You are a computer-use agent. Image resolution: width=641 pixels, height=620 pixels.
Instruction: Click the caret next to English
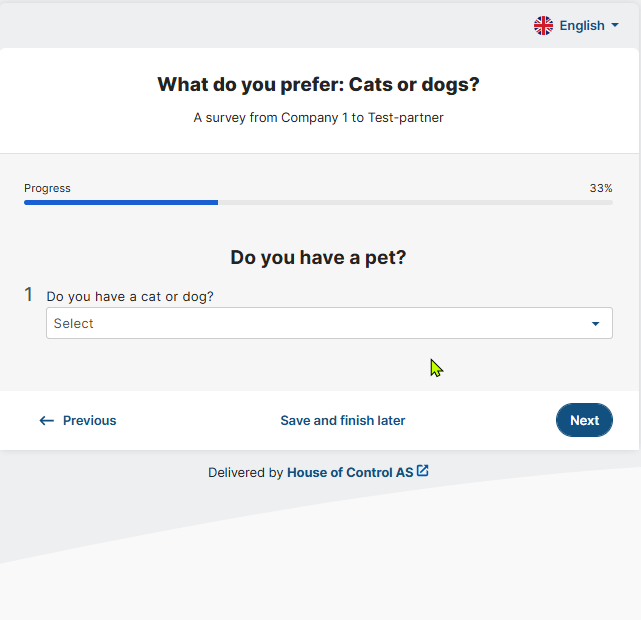tap(614, 26)
